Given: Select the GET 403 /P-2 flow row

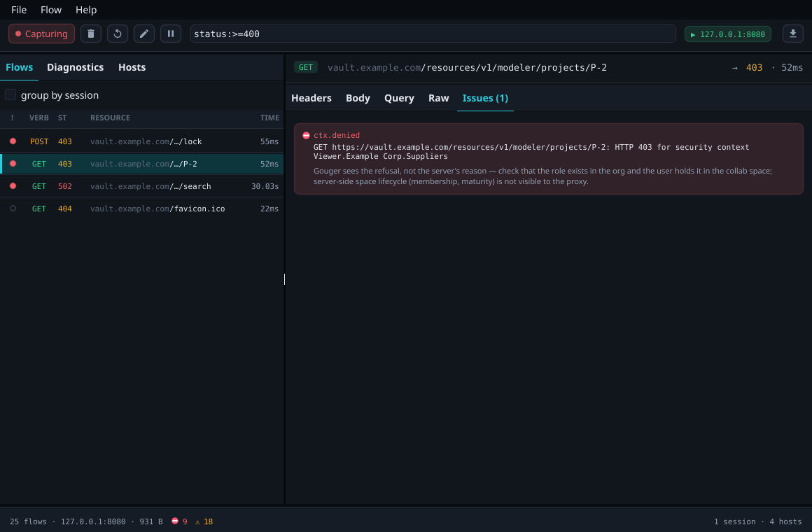Looking at the screenshot, I should [142, 164].
